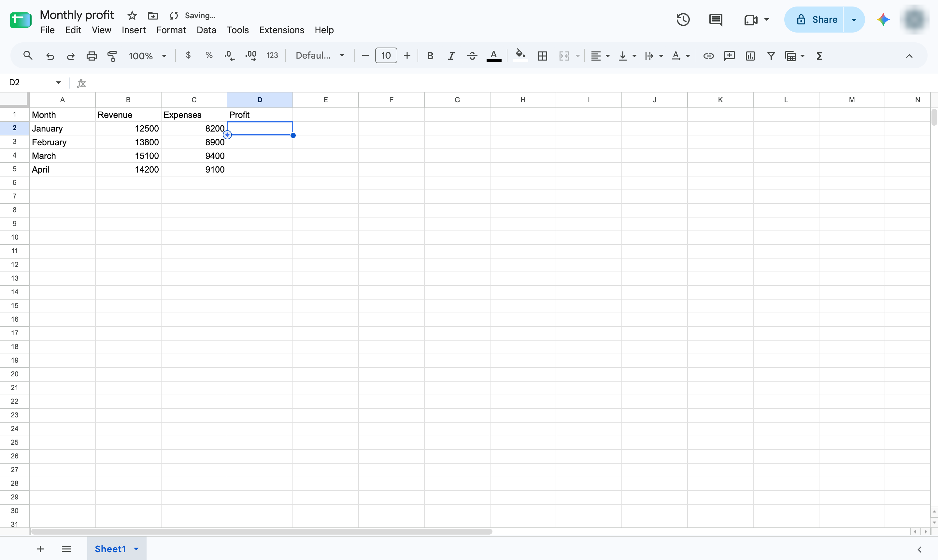Viewport: 938px width, 560px height.
Task: Redo the last action
Action: [71, 56]
